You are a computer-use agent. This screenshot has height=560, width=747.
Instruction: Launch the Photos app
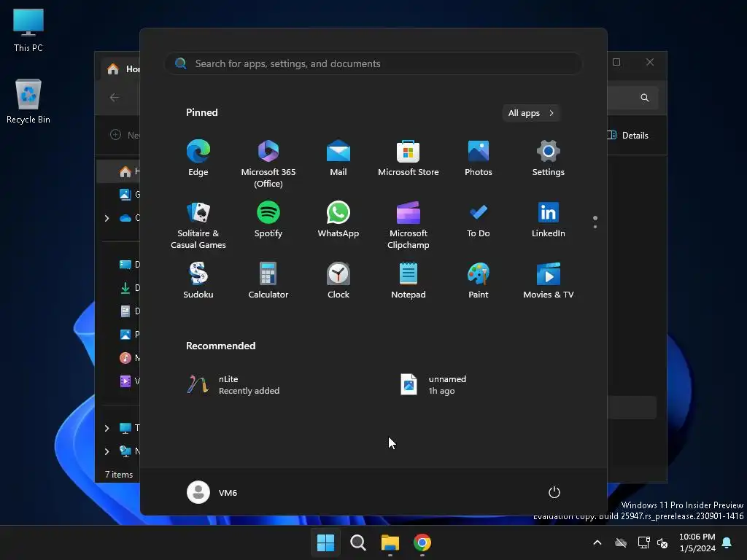coord(479,158)
